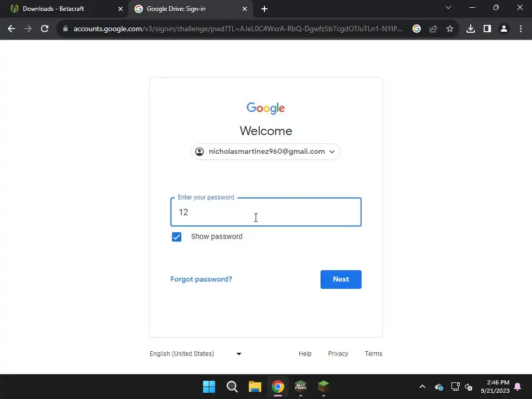The image size is (532, 399).
Task: Toggle Chrome side panel
Action: (487, 29)
